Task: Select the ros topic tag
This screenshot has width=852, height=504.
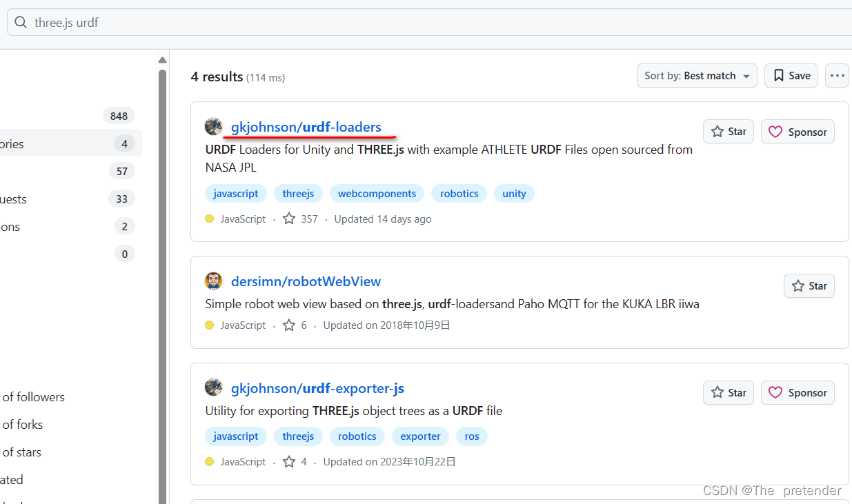Action: pos(472,436)
